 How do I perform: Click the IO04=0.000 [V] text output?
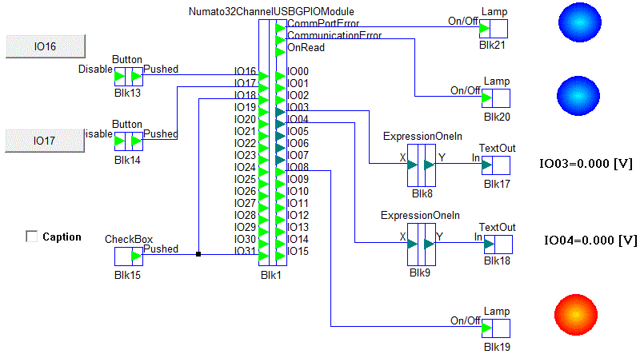click(590, 240)
